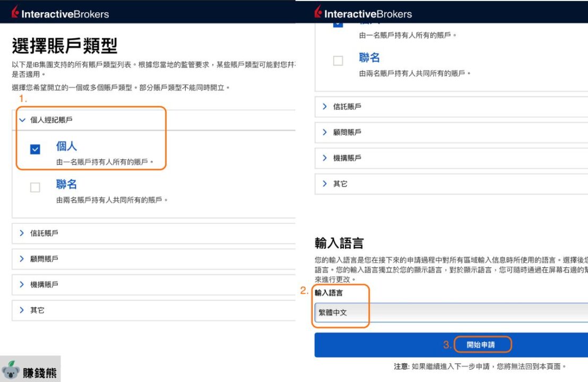The height and width of the screenshot is (382, 588).
Task: Uncheck the 個人 account checkbox on 選擇賬戶類型 page
Action: point(35,149)
